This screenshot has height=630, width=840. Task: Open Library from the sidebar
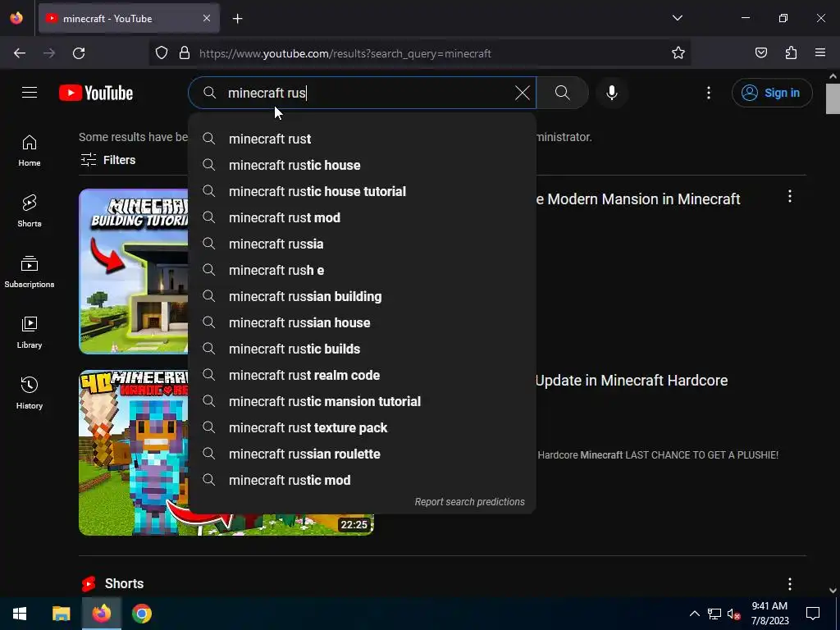point(30,333)
